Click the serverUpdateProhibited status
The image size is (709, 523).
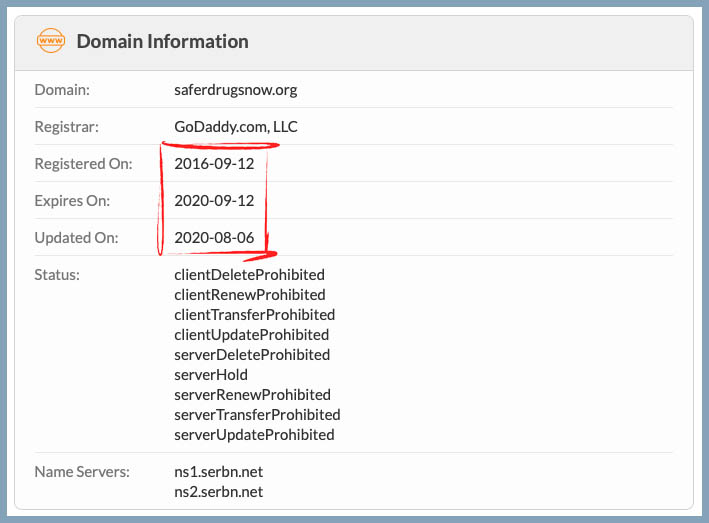point(254,435)
